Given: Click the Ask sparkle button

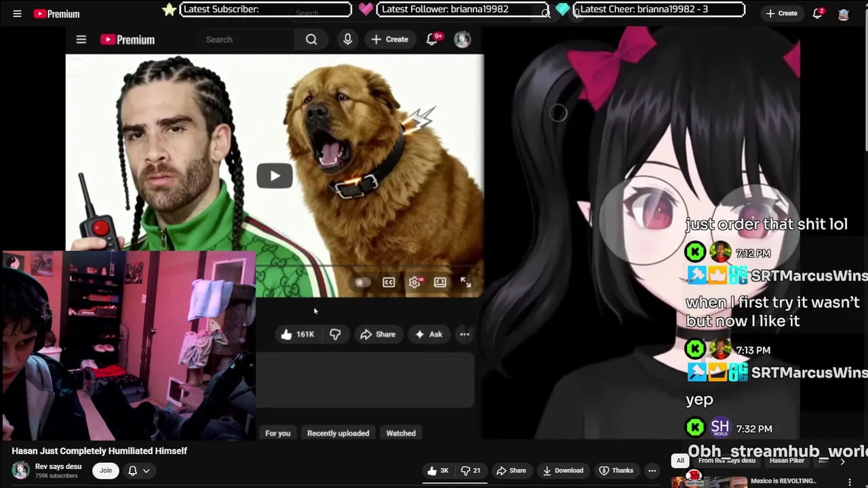Looking at the screenshot, I should click(x=429, y=334).
